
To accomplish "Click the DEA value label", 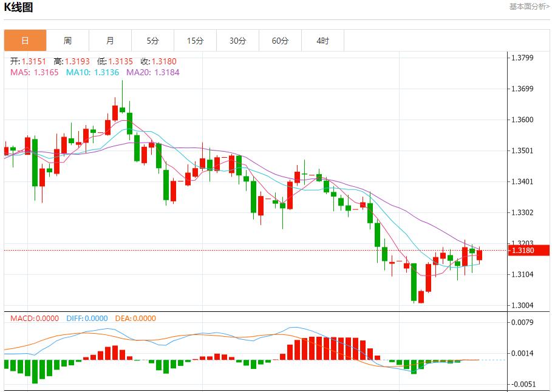I will click(135, 318).
